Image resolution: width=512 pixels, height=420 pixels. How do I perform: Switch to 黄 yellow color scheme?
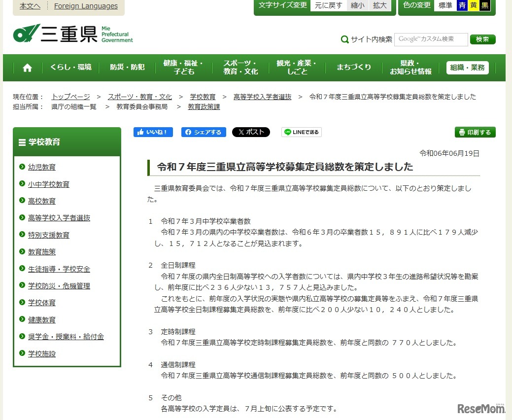pos(474,5)
